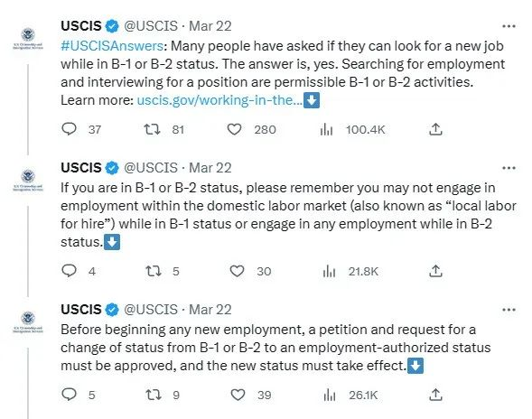The height and width of the screenshot is (419, 532).
Task: Retweet the second tweet with 5 retweets
Action: [154, 271]
